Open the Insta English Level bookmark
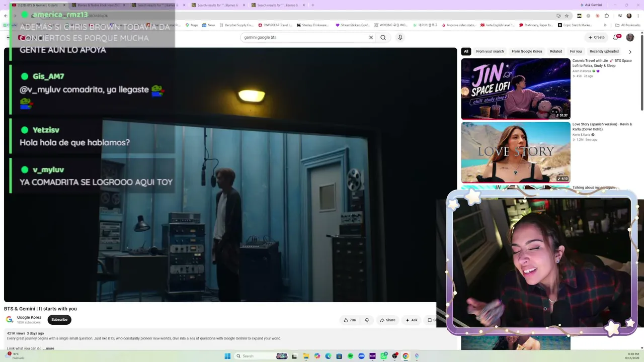 pos(498,25)
